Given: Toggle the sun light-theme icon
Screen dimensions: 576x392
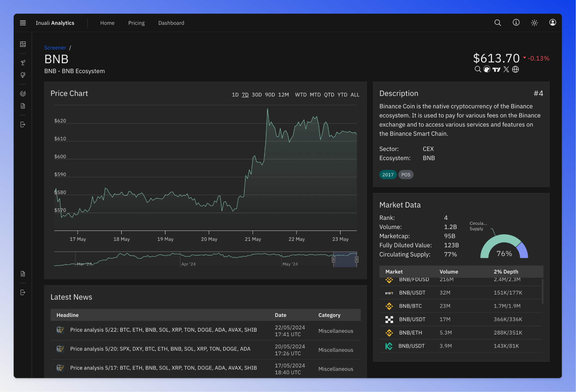Looking at the screenshot, I should (x=534, y=23).
